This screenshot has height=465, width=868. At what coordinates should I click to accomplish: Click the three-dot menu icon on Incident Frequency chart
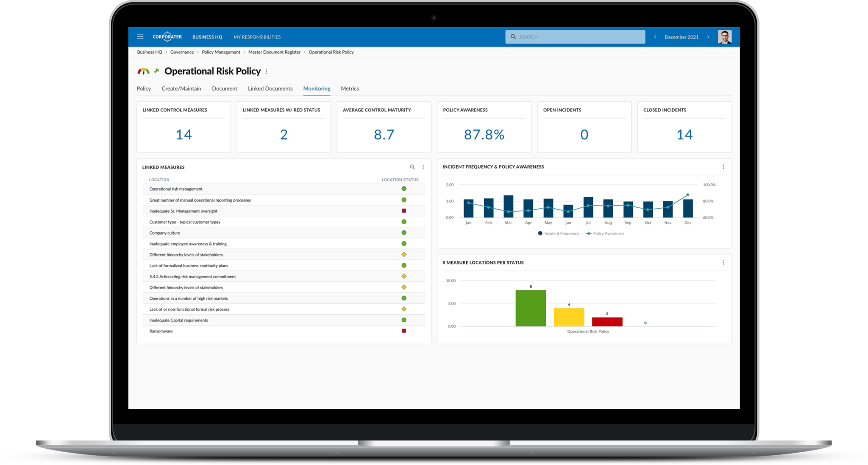coord(723,166)
